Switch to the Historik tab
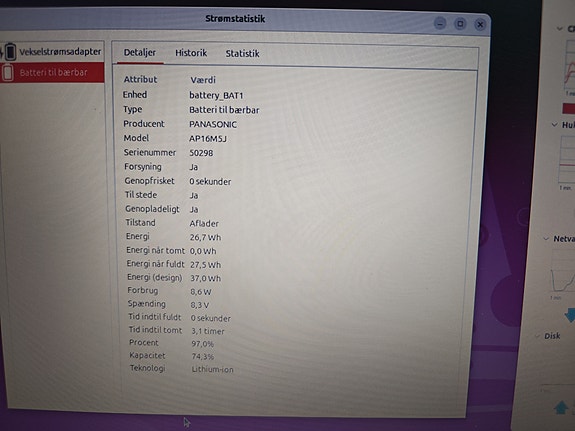This screenshot has height=431, width=575. point(191,53)
